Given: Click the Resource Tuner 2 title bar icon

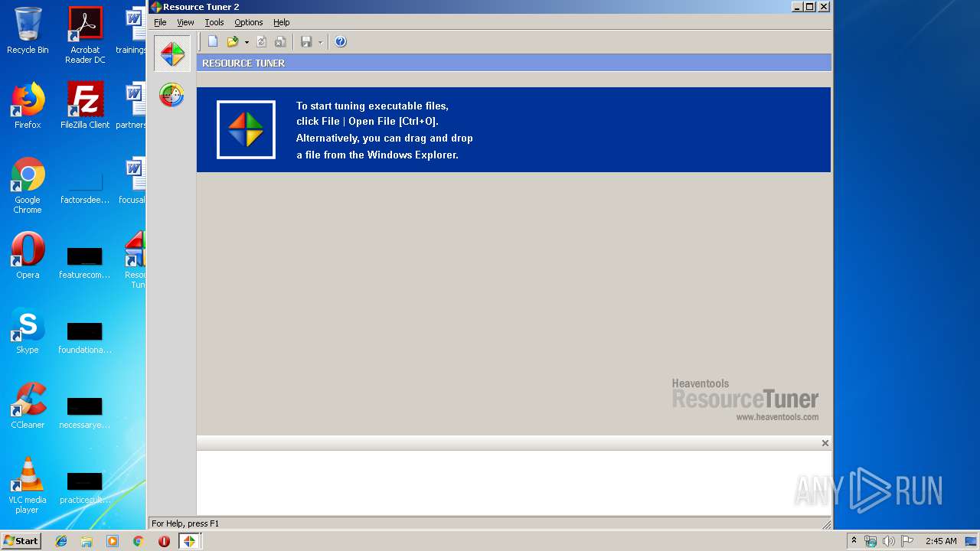Looking at the screenshot, I should click(x=156, y=7).
